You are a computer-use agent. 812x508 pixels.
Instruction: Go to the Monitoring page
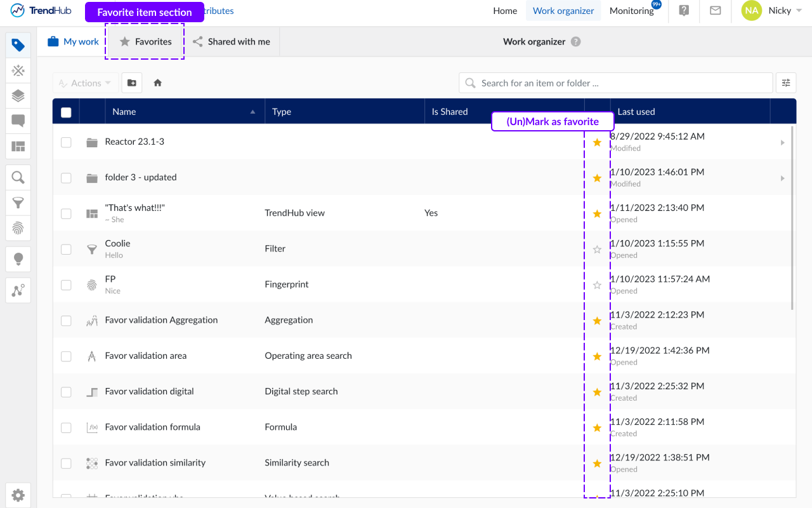click(x=631, y=11)
